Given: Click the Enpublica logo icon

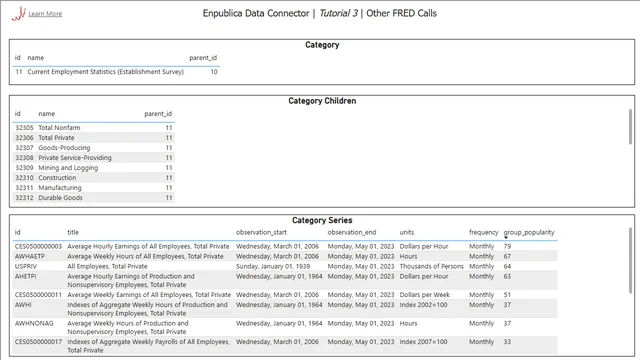Looking at the screenshot, I should (19, 14).
